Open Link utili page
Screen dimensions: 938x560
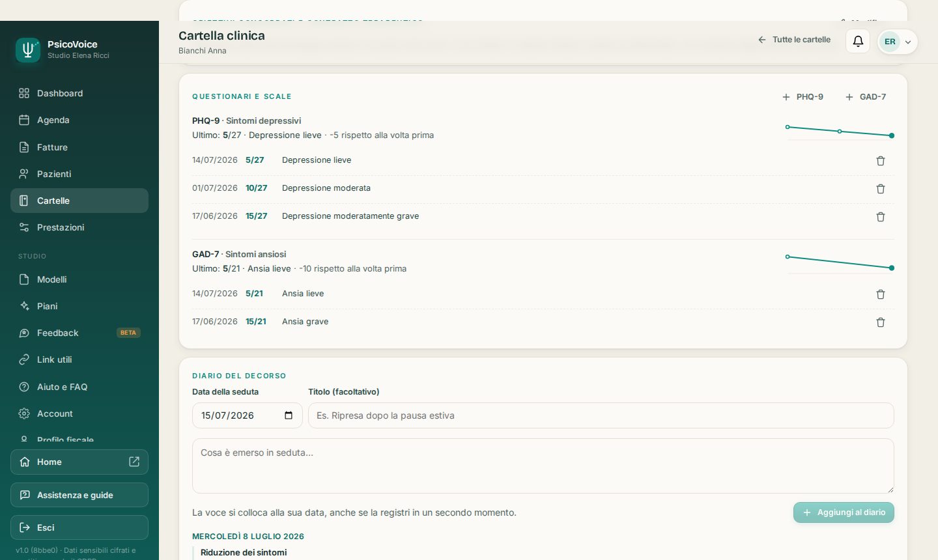coord(79,359)
